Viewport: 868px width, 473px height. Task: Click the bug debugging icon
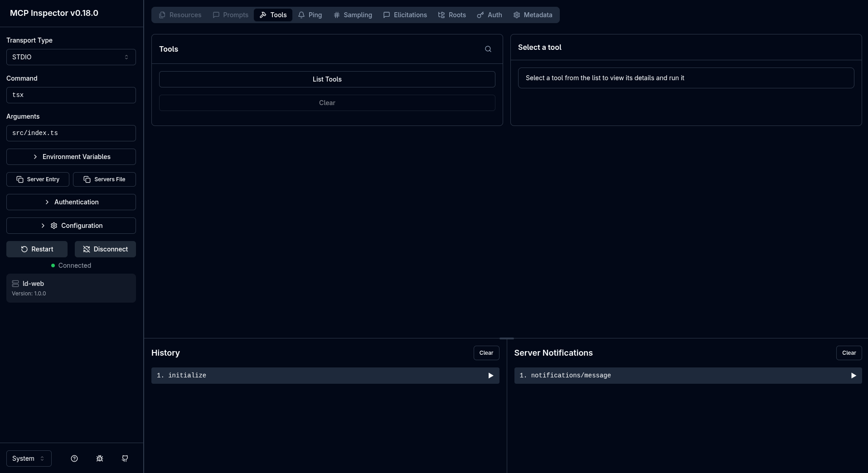[x=100, y=459]
